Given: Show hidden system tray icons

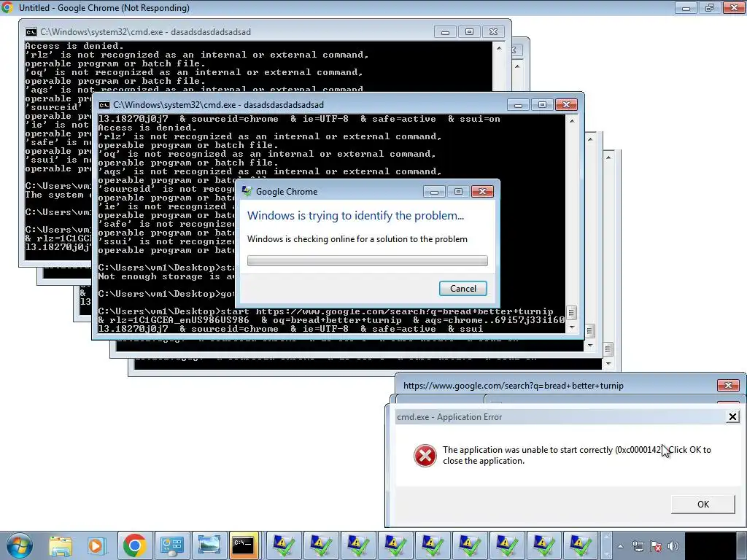Looking at the screenshot, I should (620, 546).
